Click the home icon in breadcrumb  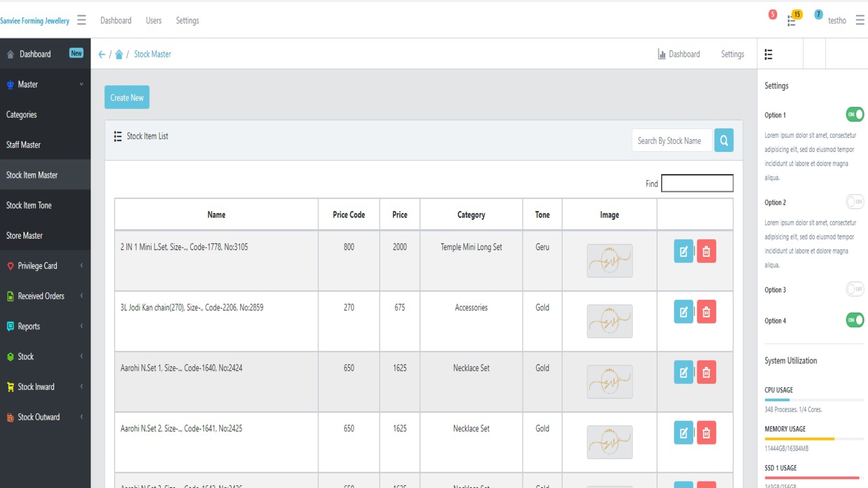(x=119, y=54)
